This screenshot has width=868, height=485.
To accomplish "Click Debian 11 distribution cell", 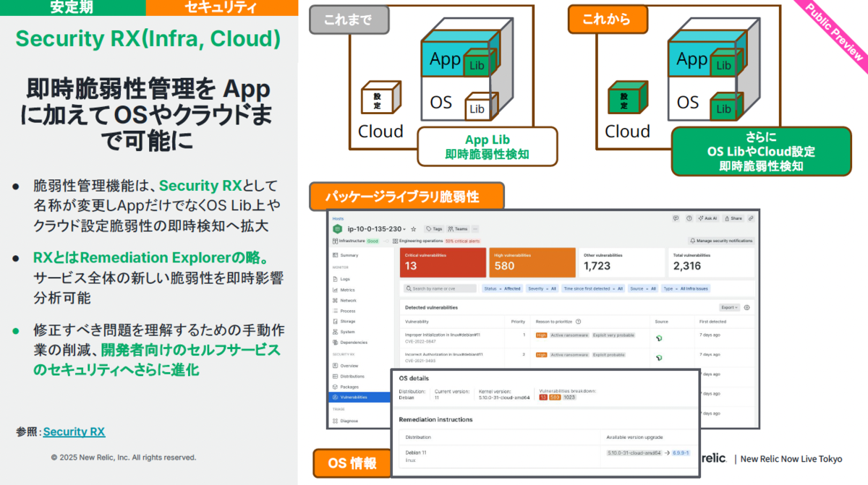I will click(417, 452).
